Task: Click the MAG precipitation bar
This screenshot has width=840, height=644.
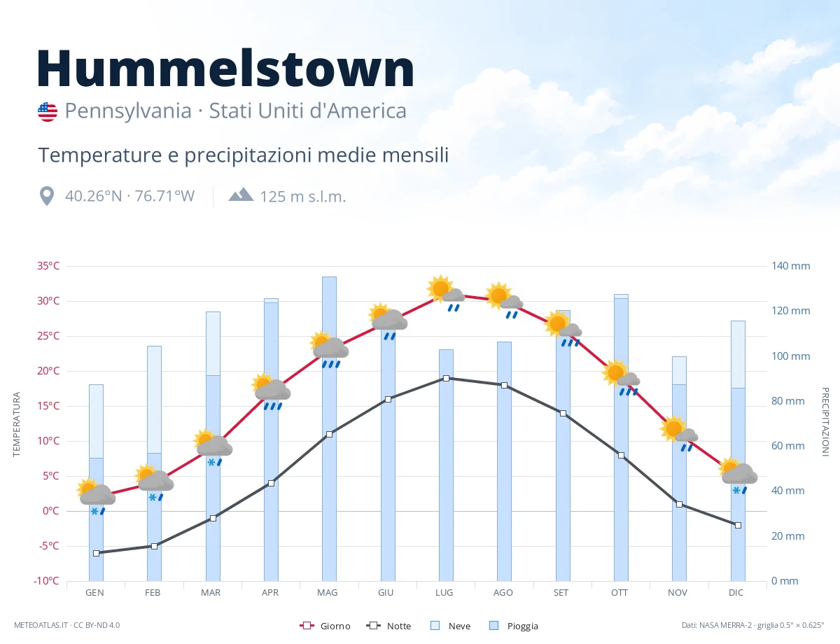Action: click(329, 428)
